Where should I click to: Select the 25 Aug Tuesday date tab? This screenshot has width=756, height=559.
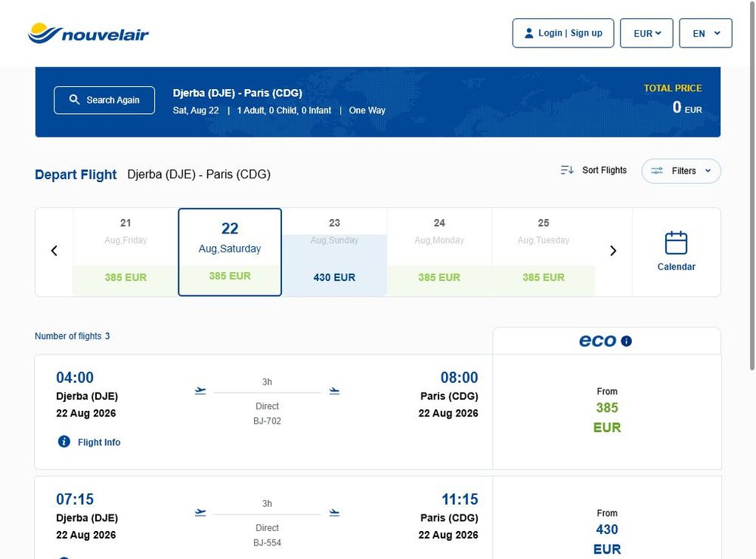pyautogui.click(x=544, y=252)
